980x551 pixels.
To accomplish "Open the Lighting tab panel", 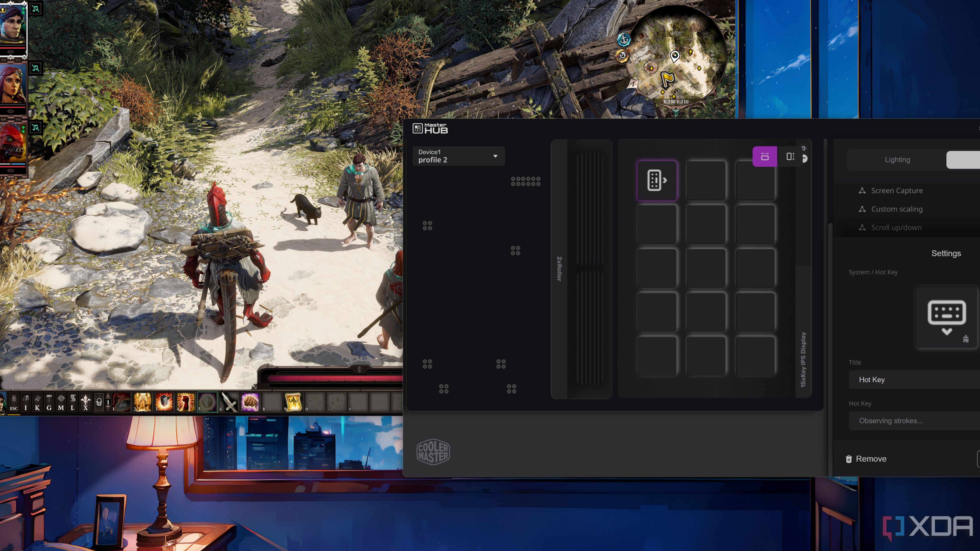I will [x=897, y=159].
